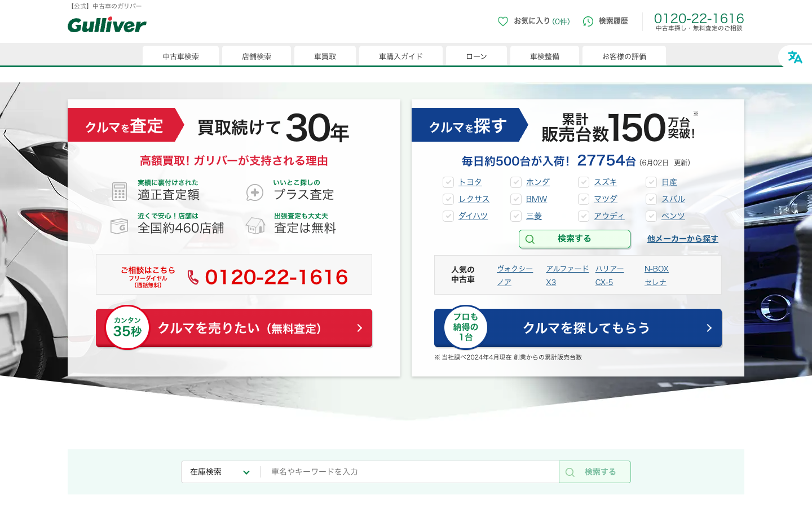Open セレナ popular car link

click(x=655, y=282)
